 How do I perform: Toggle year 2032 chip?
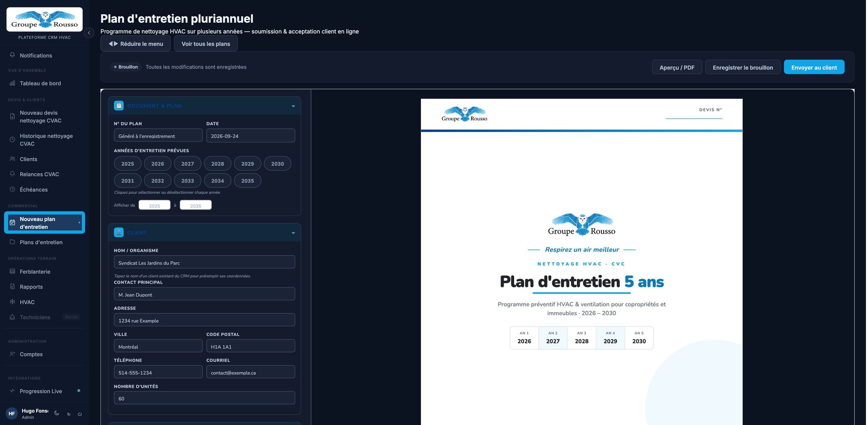point(158,181)
